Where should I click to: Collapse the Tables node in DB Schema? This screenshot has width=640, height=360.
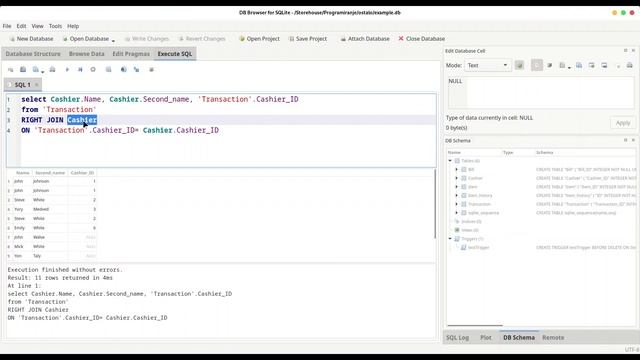coord(450,161)
